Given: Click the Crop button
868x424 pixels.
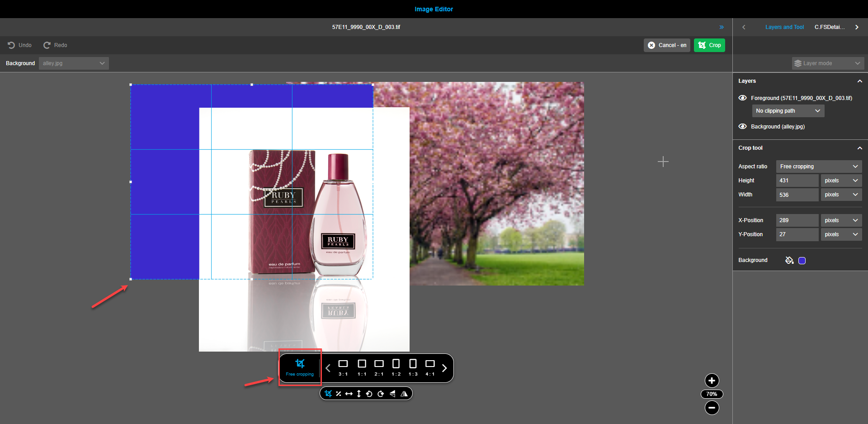Looking at the screenshot, I should tap(709, 45).
